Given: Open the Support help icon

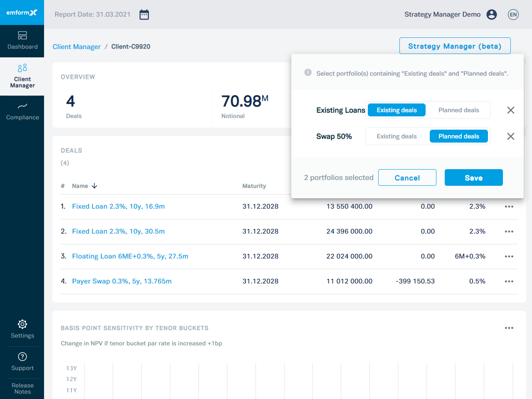Looking at the screenshot, I should click(22, 357).
